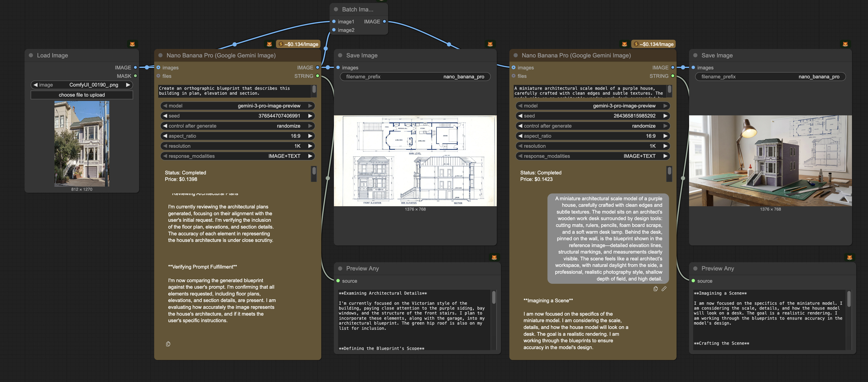Click choose file to upload button
Image resolution: width=868 pixels, height=382 pixels.
coord(82,95)
